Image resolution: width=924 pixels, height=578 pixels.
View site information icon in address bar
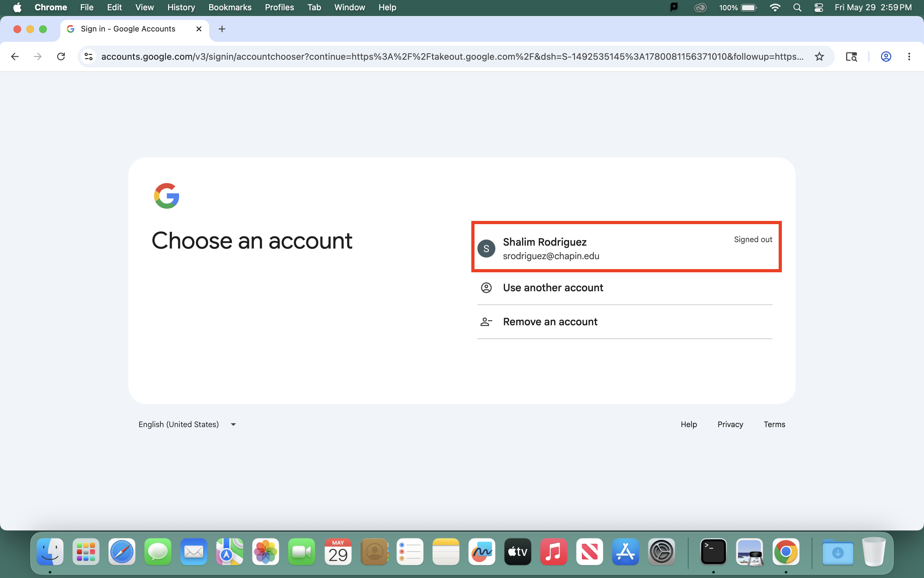(89, 57)
